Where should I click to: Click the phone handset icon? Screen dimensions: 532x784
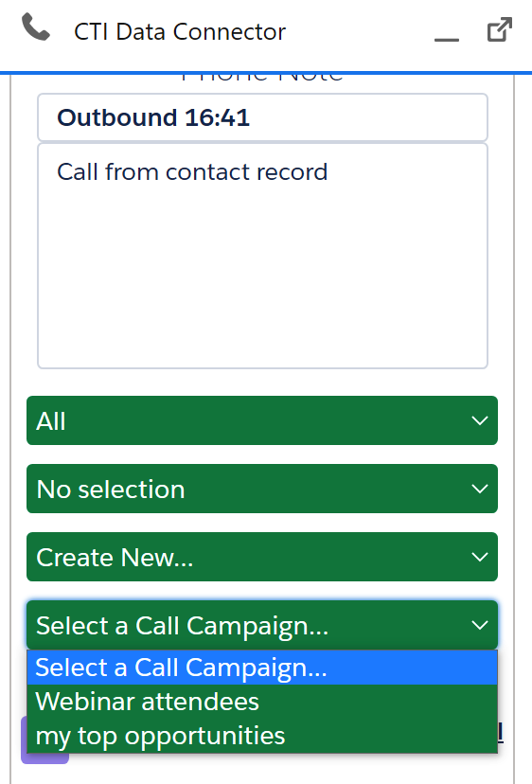tap(36, 27)
